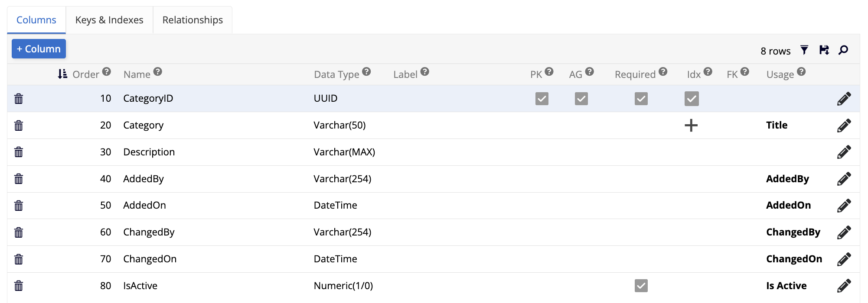Remove the AddedOn column using trash icon

coord(19,206)
